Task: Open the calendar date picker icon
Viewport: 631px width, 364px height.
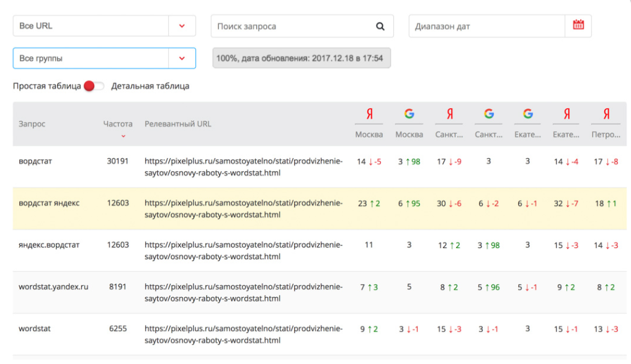Action: [x=578, y=25]
